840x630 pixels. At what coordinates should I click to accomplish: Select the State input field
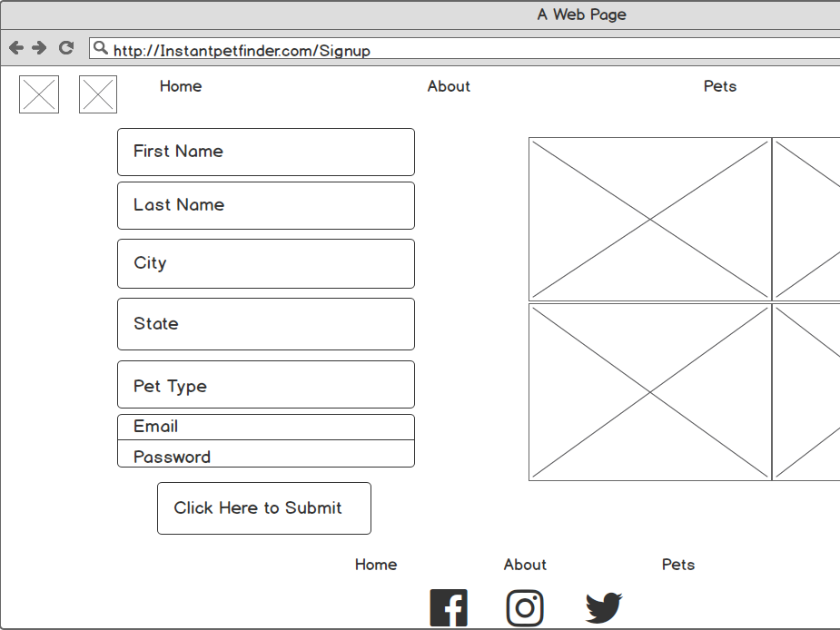266,324
